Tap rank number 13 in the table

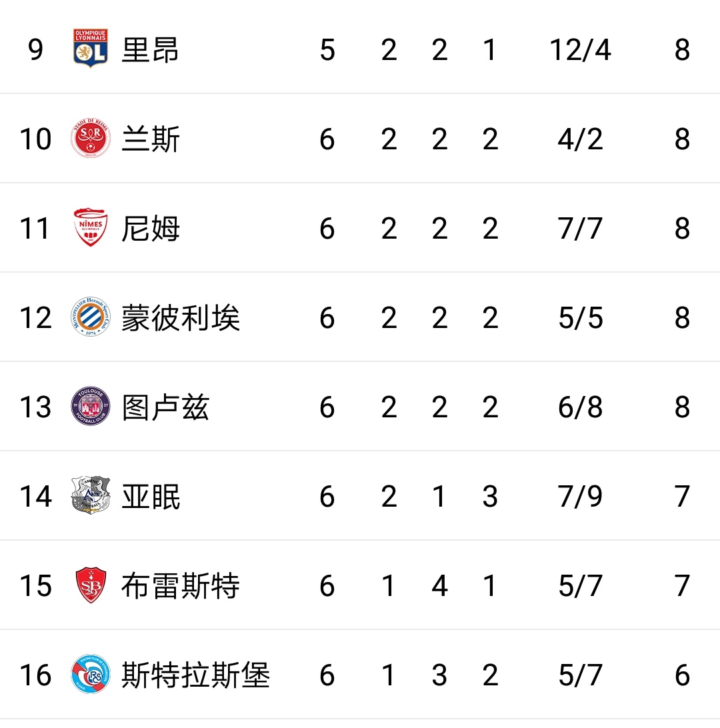click(35, 407)
